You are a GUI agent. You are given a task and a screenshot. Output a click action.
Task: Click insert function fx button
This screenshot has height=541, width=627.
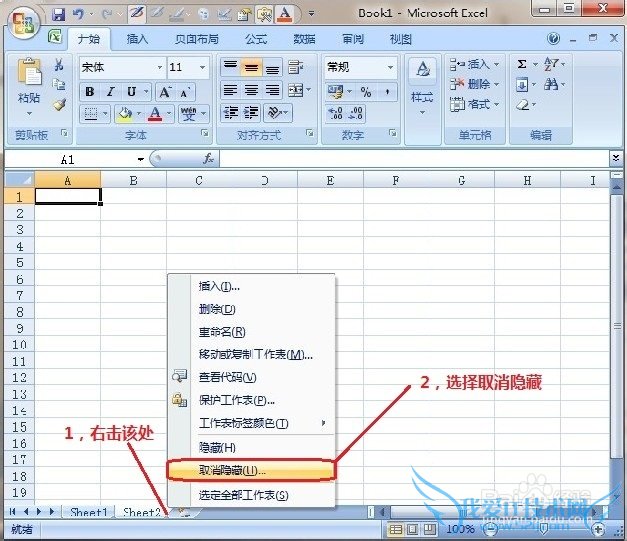coord(208,159)
